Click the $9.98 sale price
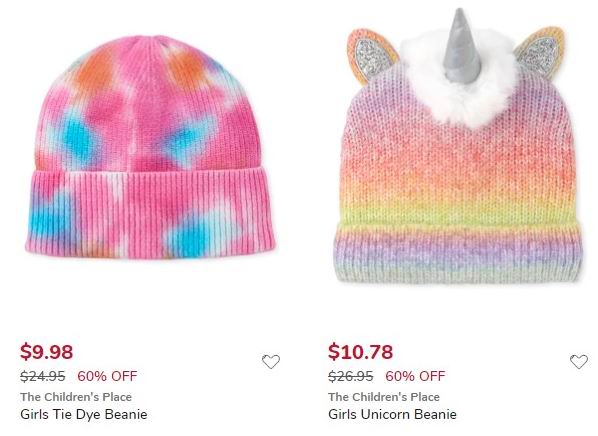This screenshot has width=598, height=436. [x=47, y=351]
